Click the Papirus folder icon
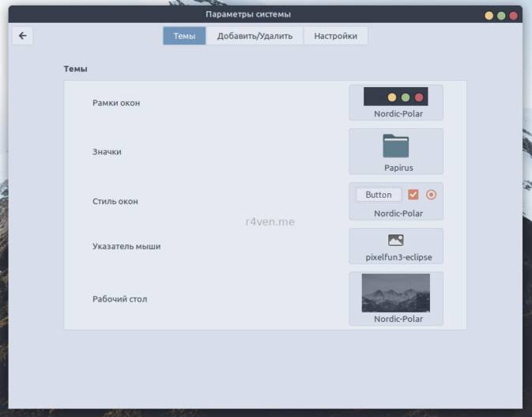The height and width of the screenshot is (417, 532). [x=396, y=146]
